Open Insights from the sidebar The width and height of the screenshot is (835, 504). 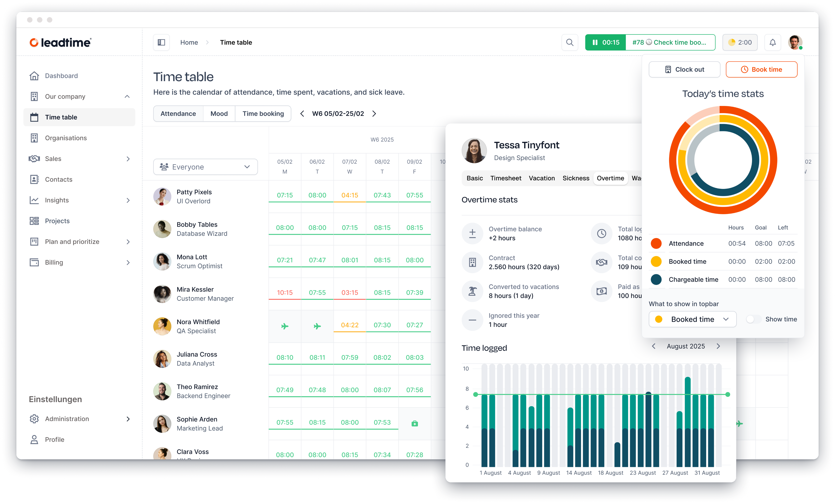click(x=57, y=200)
